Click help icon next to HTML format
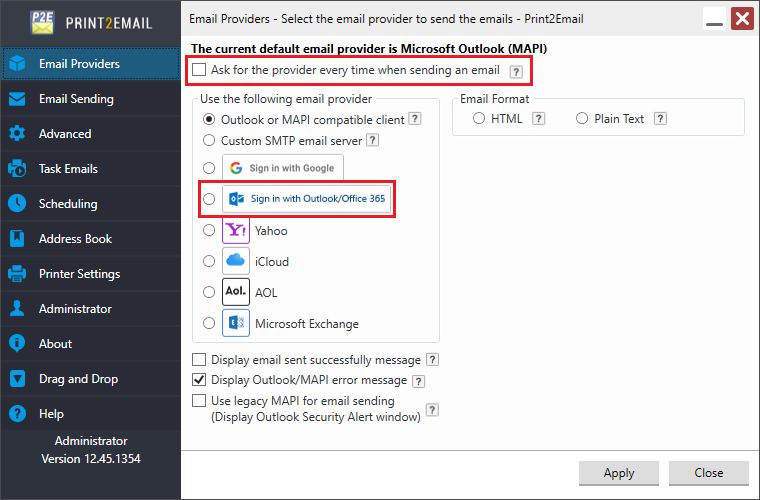The width and height of the screenshot is (760, 500). (538, 119)
